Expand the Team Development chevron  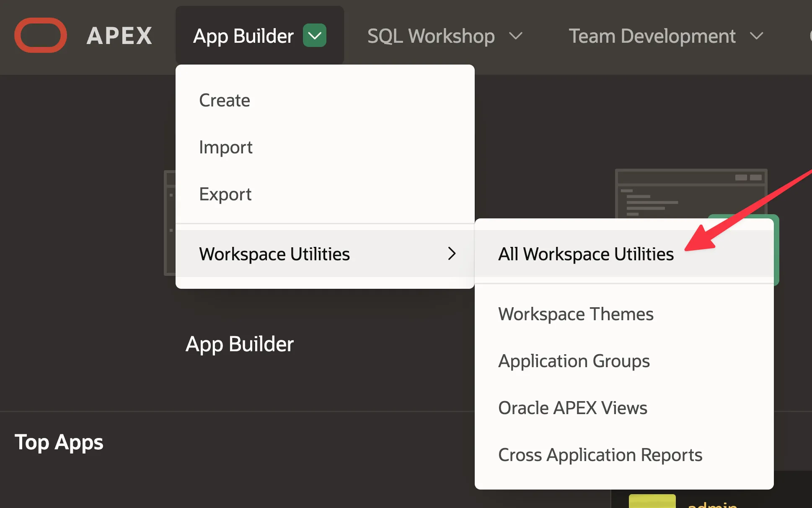point(756,36)
